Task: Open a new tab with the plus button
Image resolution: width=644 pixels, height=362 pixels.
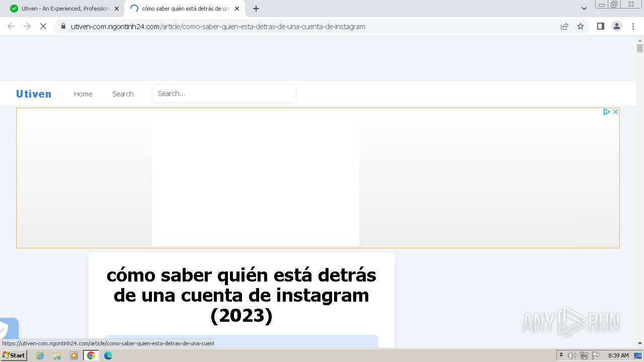Action: pyautogui.click(x=256, y=9)
